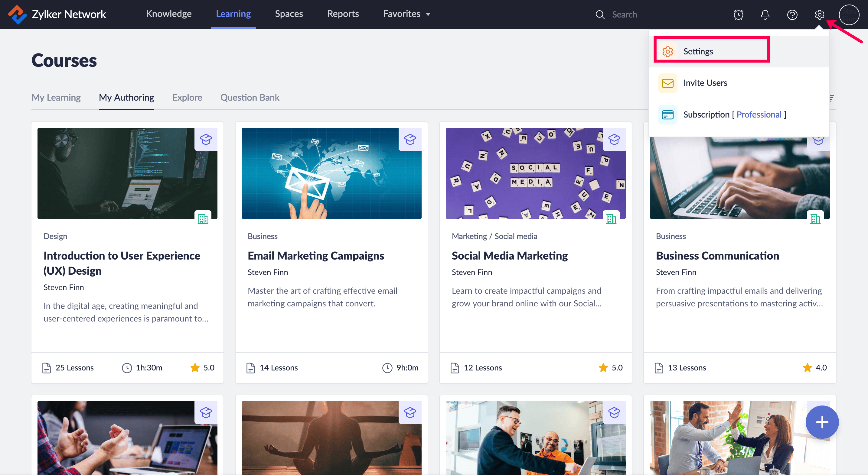
Task: Select Invite Users menu entry
Action: tap(705, 83)
